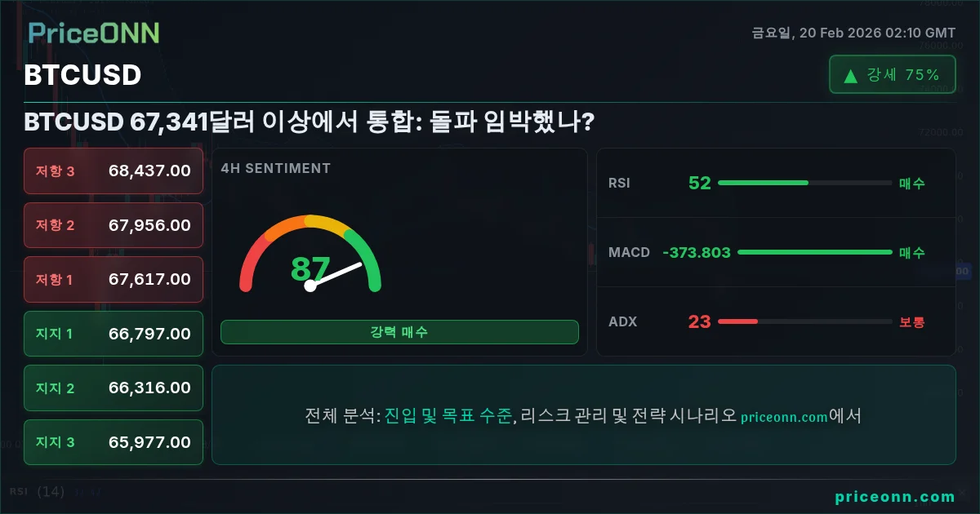The image size is (980, 514).
Task: Select the 저항 2 level 67,956.00
Action: (114, 225)
